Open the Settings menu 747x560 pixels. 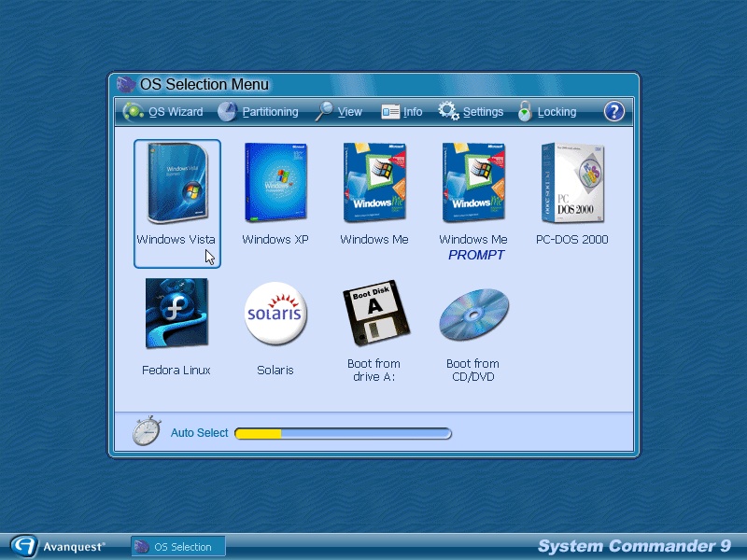tap(483, 112)
